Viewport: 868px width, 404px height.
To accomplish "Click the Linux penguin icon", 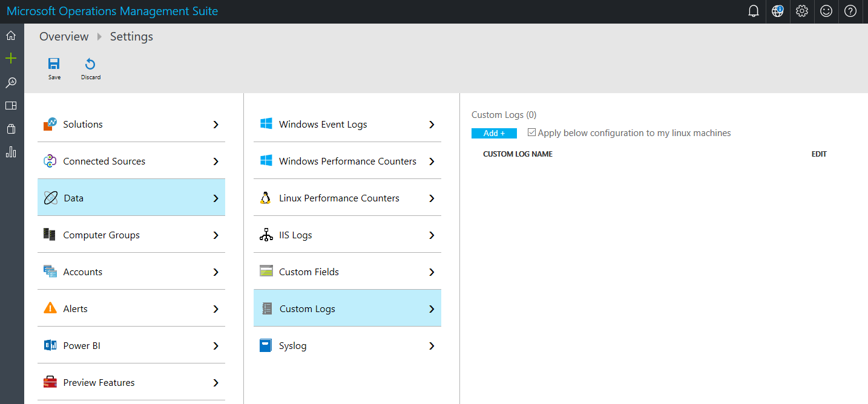I will [265, 198].
